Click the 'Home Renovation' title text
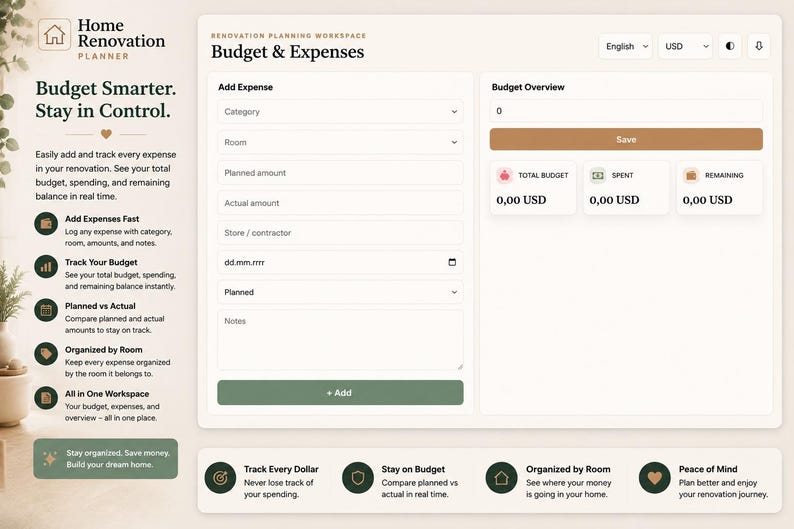Image resolution: width=794 pixels, height=529 pixels. tap(122, 33)
